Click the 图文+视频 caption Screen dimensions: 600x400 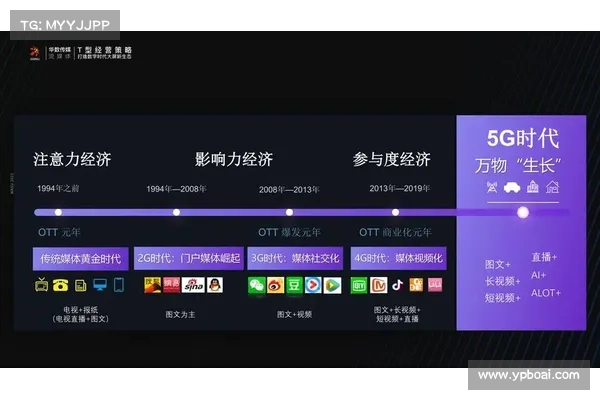click(x=294, y=315)
